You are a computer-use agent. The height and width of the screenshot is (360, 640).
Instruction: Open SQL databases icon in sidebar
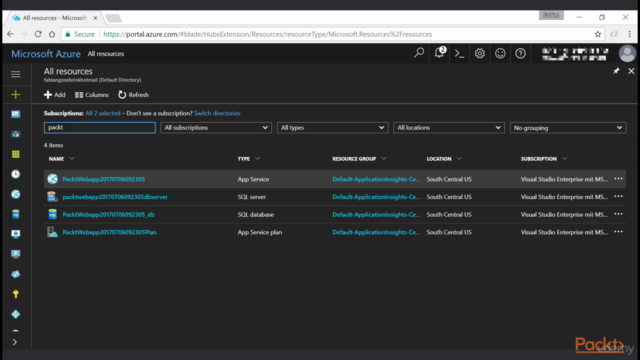coord(16,214)
